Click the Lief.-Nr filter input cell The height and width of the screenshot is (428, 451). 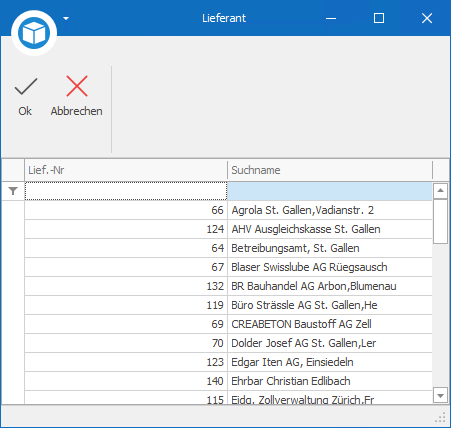coord(126,191)
